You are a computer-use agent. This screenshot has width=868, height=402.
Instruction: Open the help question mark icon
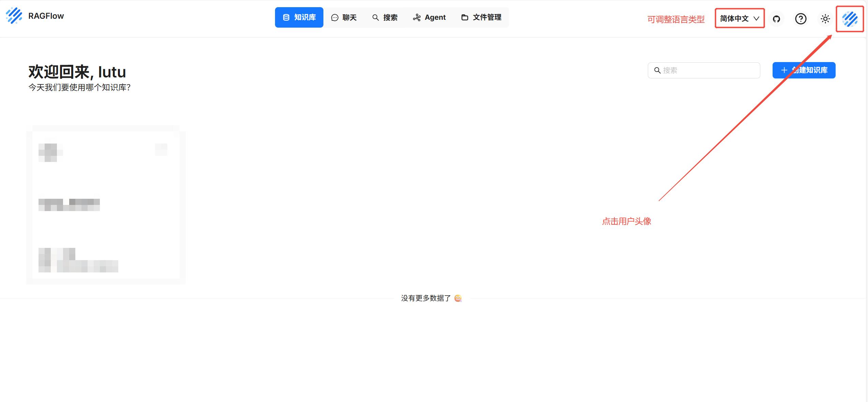(x=801, y=19)
